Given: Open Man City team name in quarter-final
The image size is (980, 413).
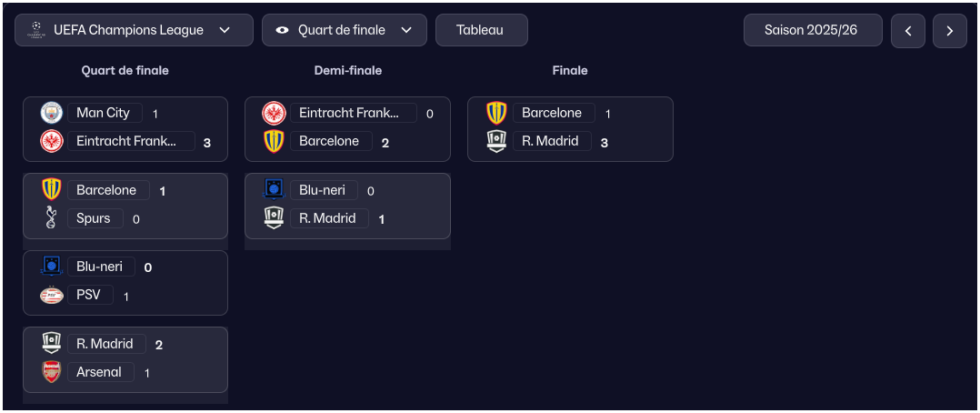Looking at the screenshot, I should (103, 113).
